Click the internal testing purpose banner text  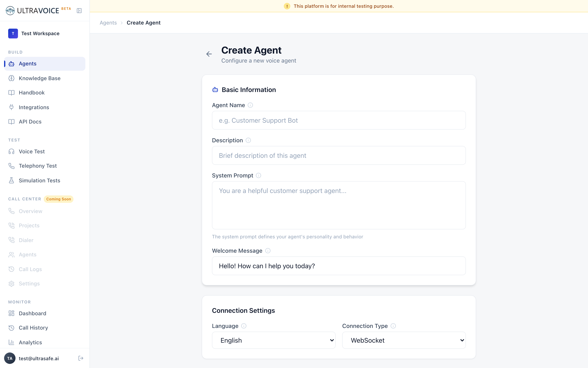point(344,6)
